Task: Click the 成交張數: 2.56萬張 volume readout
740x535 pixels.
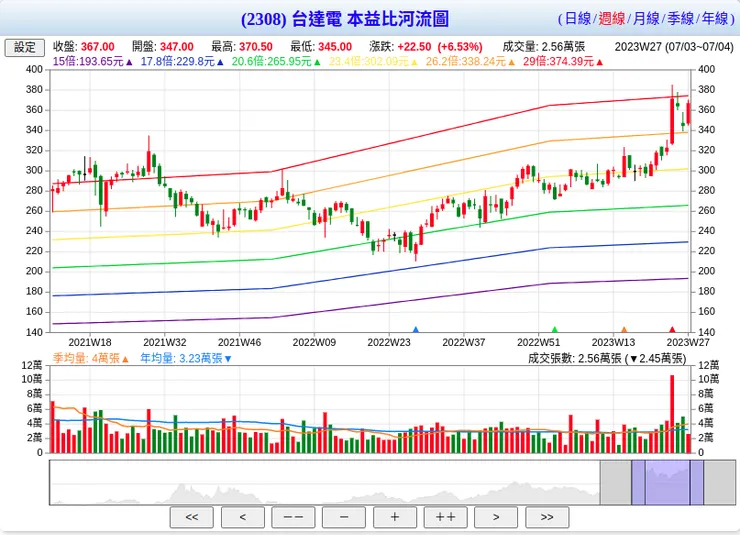Action: pos(607,359)
